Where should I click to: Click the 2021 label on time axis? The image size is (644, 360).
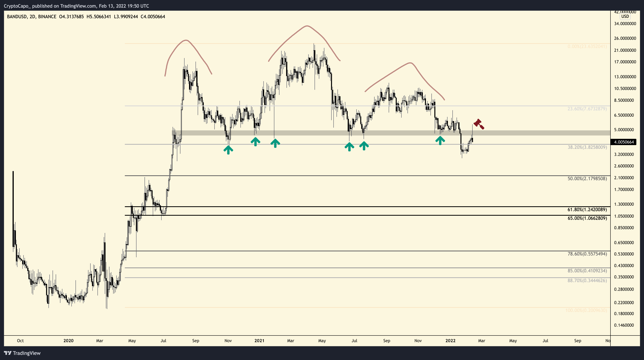(259, 341)
